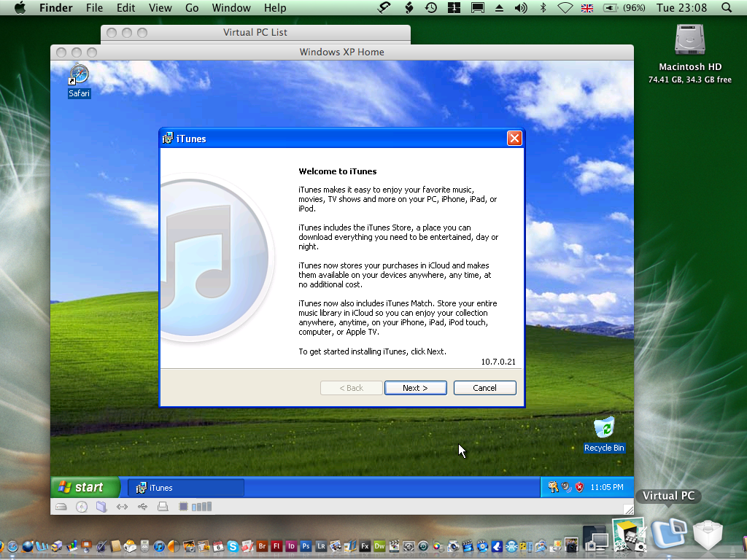Click the network arrows icon in Virtual PC status bar
Screen dimensions: 747x560
click(122, 507)
